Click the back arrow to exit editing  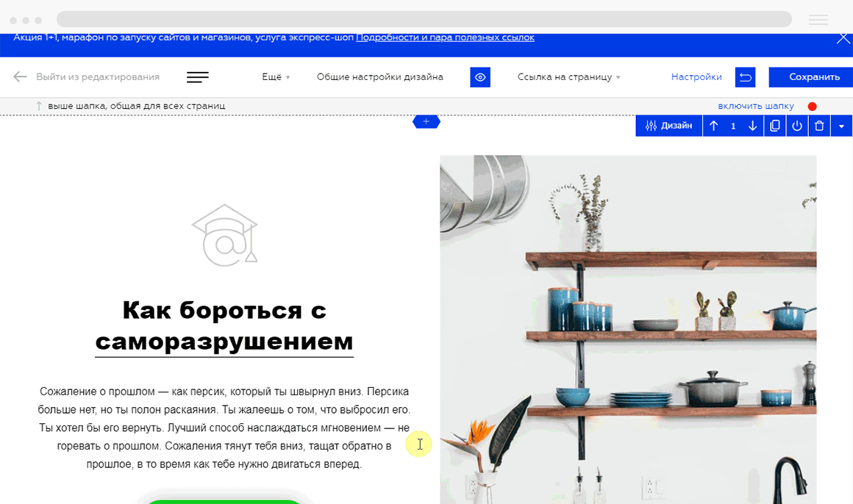point(20,76)
